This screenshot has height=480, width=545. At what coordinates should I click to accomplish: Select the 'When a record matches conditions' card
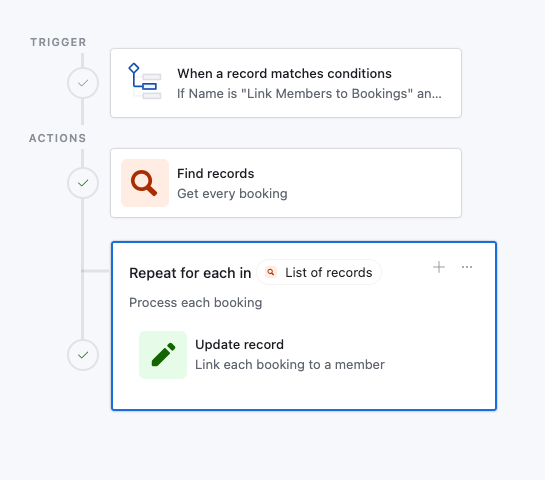tap(286, 83)
